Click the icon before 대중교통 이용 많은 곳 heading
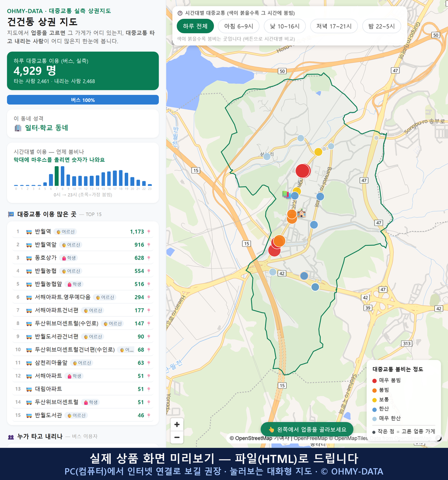The height and width of the screenshot is (480, 448). coord(11,214)
